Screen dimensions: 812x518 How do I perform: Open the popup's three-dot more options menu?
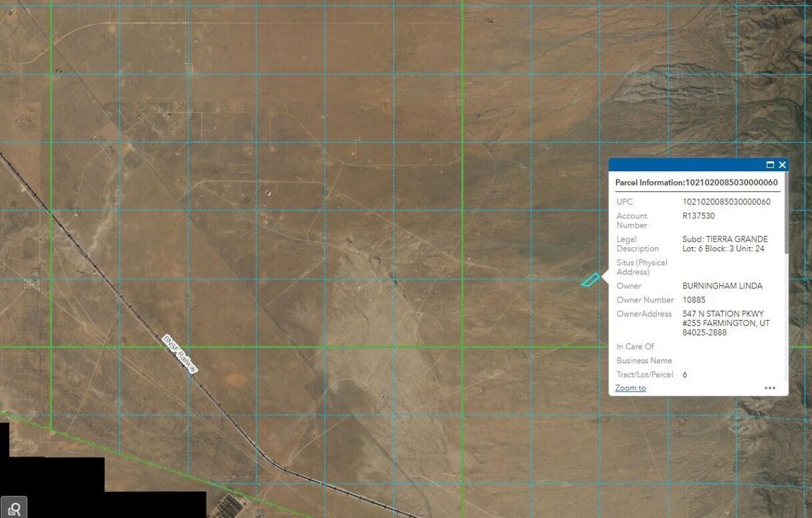click(769, 388)
